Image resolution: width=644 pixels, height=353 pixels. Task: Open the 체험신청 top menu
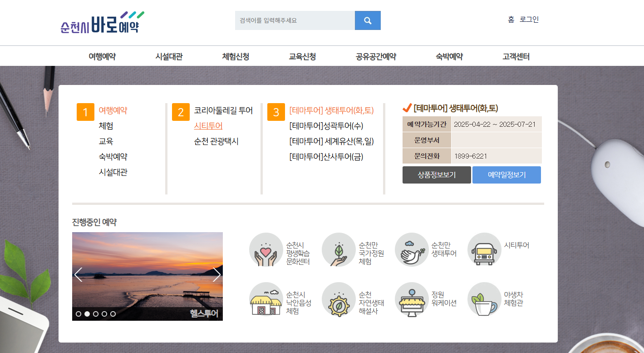pyautogui.click(x=236, y=57)
